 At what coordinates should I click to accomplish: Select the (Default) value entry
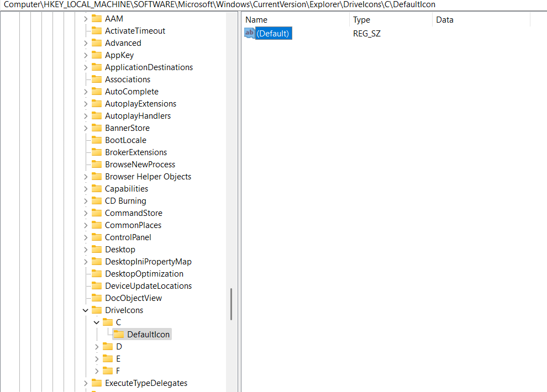click(273, 34)
